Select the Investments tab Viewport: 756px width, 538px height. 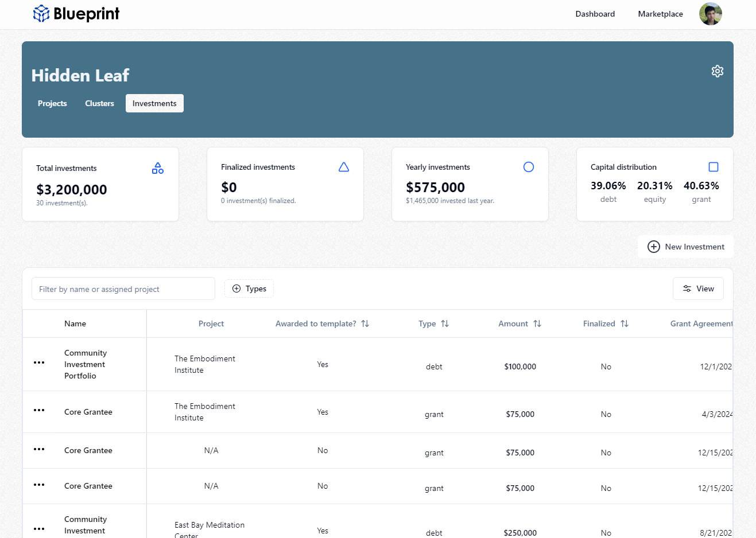coord(154,103)
